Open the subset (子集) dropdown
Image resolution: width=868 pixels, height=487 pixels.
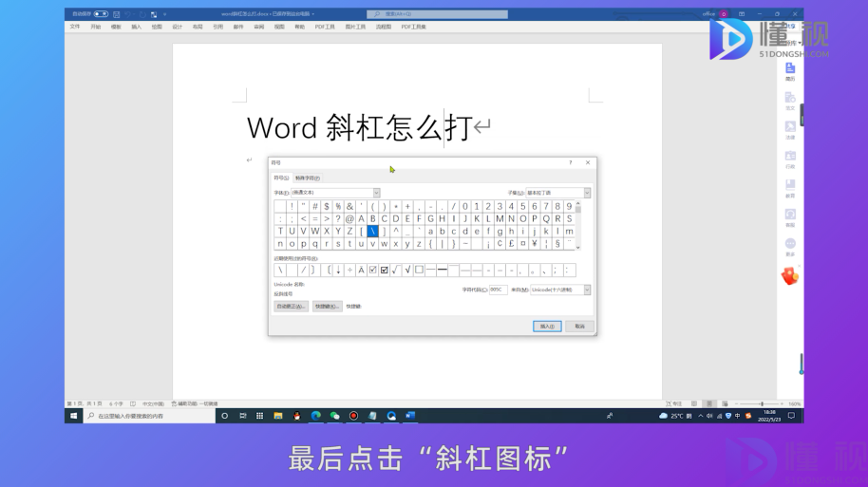click(x=587, y=193)
